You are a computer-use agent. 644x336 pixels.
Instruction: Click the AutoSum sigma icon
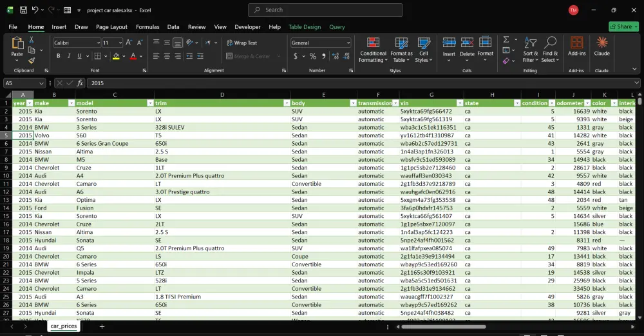pos(506,39)
